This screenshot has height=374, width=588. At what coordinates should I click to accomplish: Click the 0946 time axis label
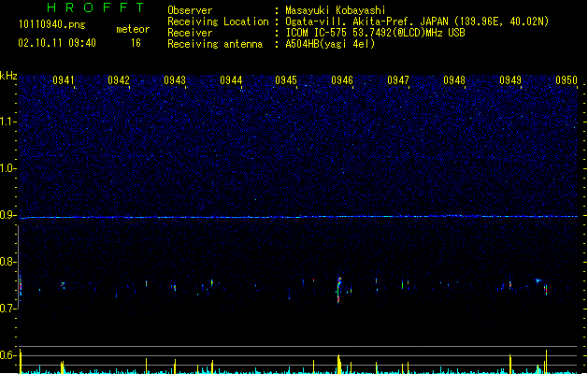342,80
